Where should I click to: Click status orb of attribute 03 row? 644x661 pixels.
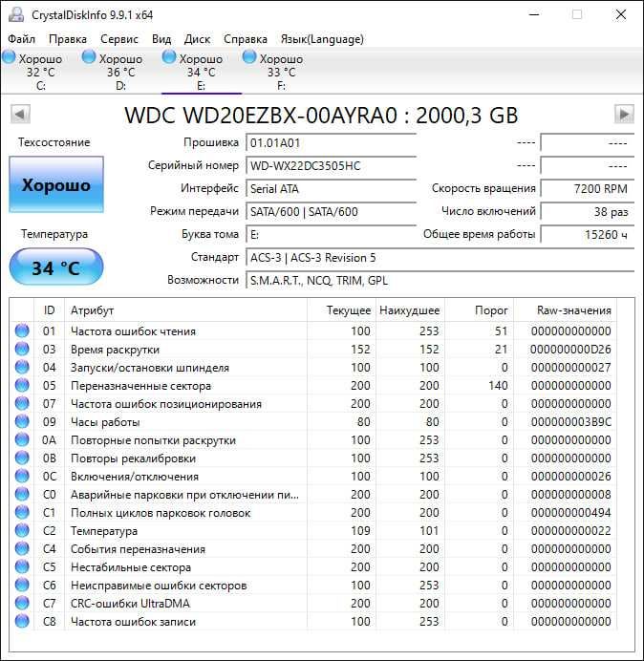22,349
